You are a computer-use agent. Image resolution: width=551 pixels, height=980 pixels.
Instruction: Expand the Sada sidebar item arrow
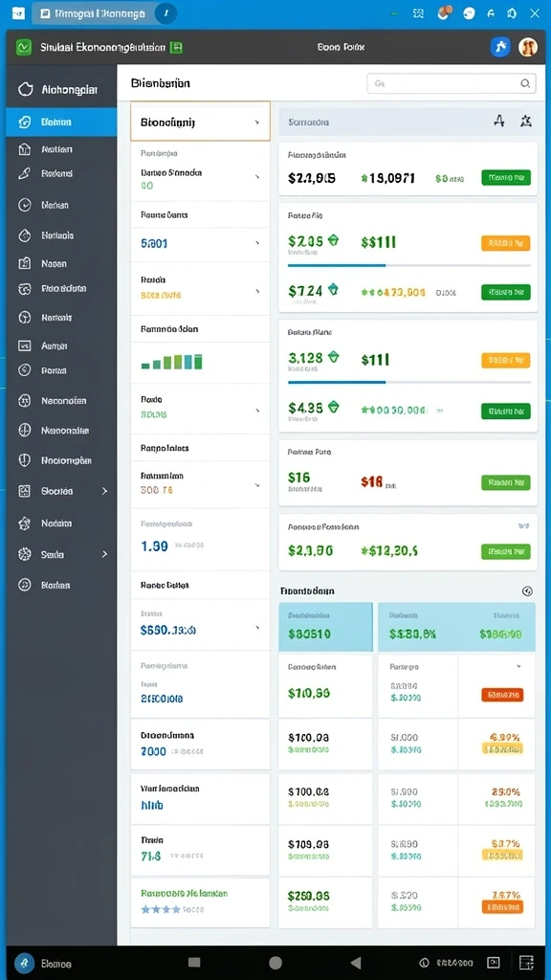(x=104, y=554)
